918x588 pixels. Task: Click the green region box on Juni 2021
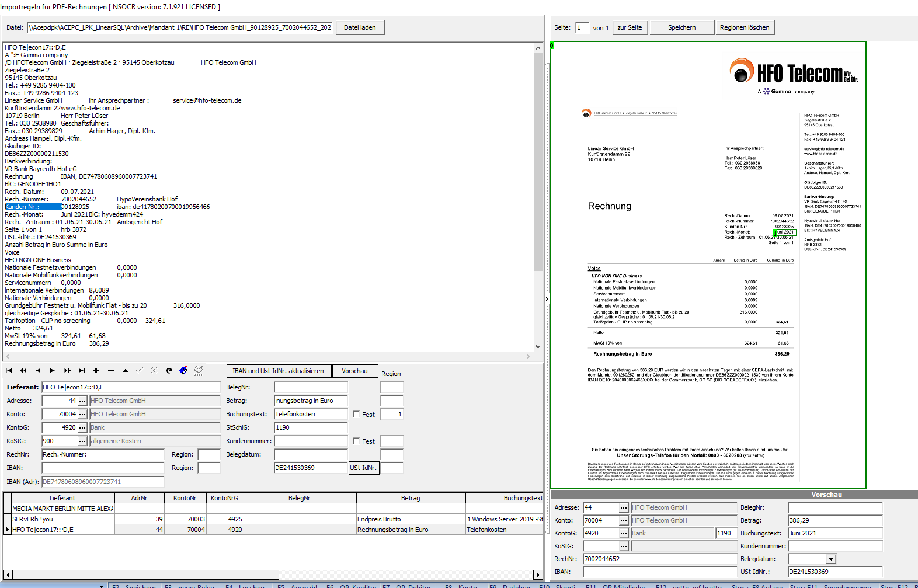click(x=785, y=232)
